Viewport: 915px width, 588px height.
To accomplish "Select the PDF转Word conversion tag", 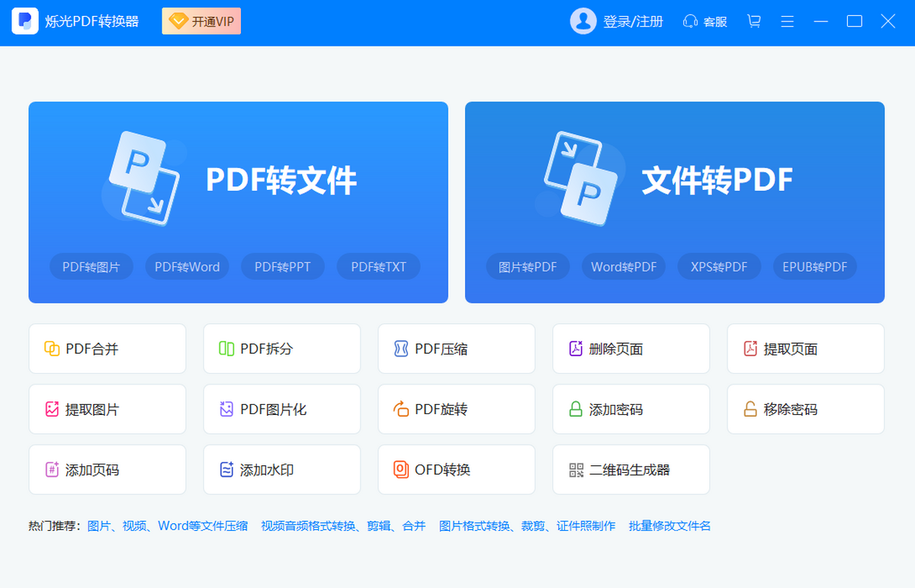I will click(187, 266).
